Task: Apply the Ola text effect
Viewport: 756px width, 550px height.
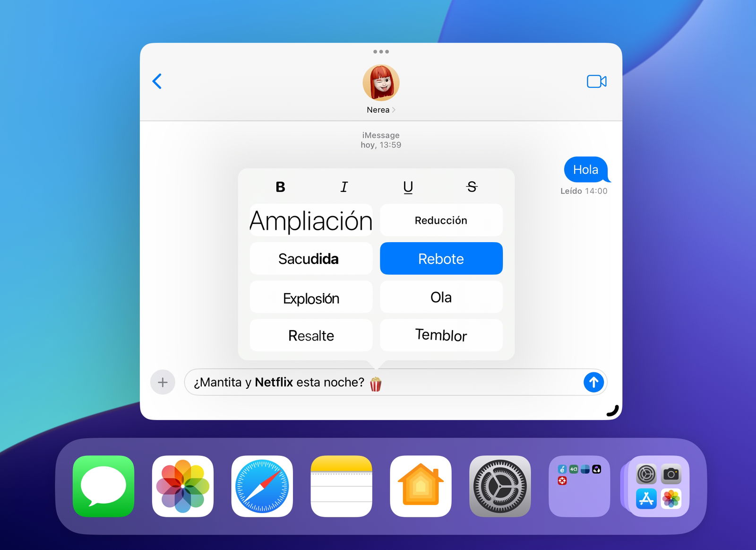Action: coord(441,297)
